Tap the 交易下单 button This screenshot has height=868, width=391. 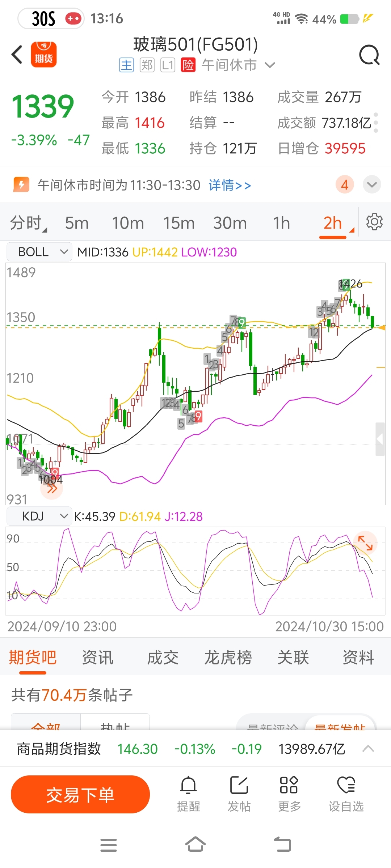pos(80,795)
